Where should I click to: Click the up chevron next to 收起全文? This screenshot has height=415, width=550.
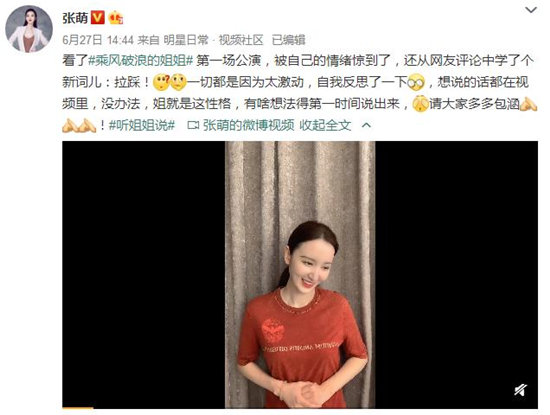click(x=366, y=125)
